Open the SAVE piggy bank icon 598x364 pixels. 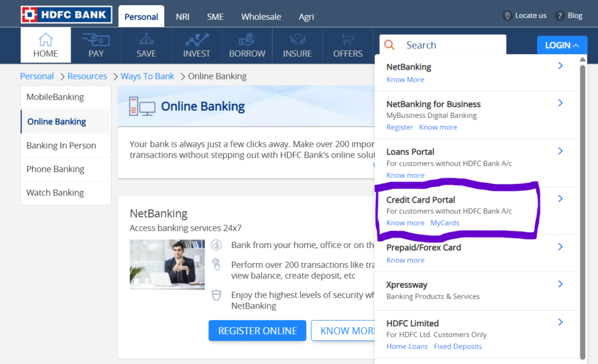tap(146, 40)
